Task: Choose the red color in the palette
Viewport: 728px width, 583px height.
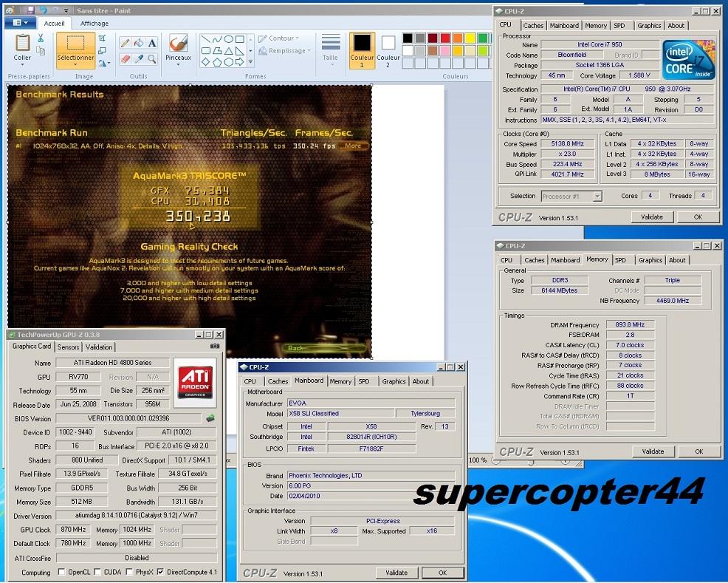Action: click(x=444, y=38)
